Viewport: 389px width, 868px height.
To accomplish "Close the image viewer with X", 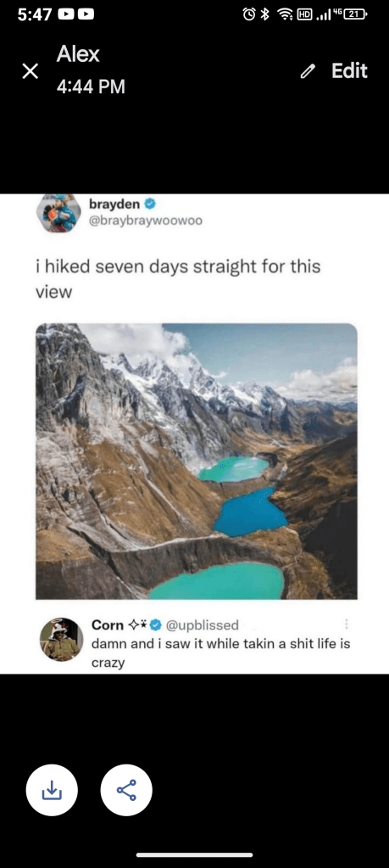I will [x=31, y=71].
